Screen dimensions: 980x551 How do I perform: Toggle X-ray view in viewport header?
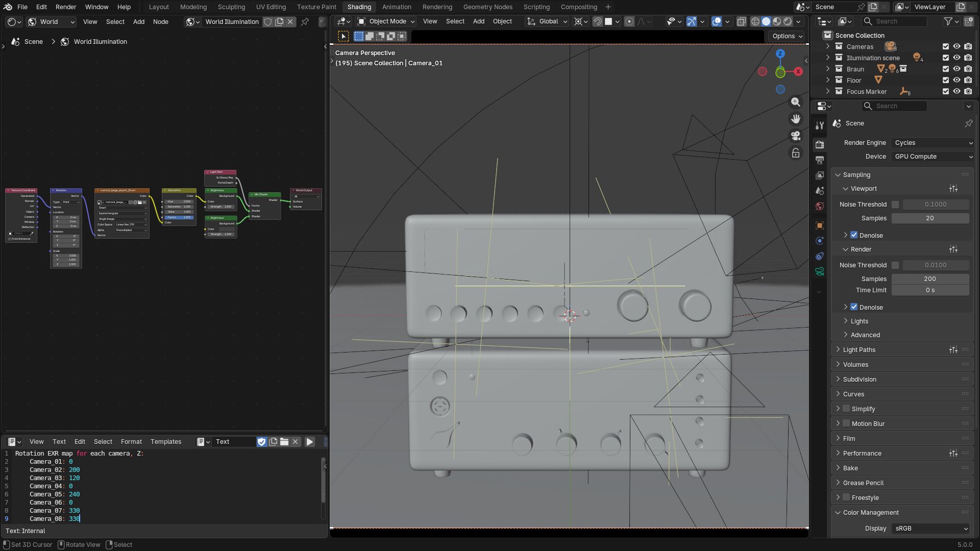tap(741, 21)
